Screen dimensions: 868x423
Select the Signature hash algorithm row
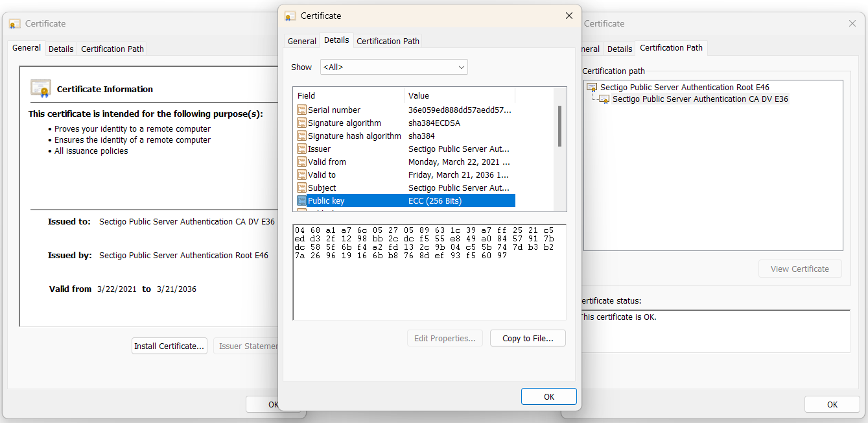405,136
